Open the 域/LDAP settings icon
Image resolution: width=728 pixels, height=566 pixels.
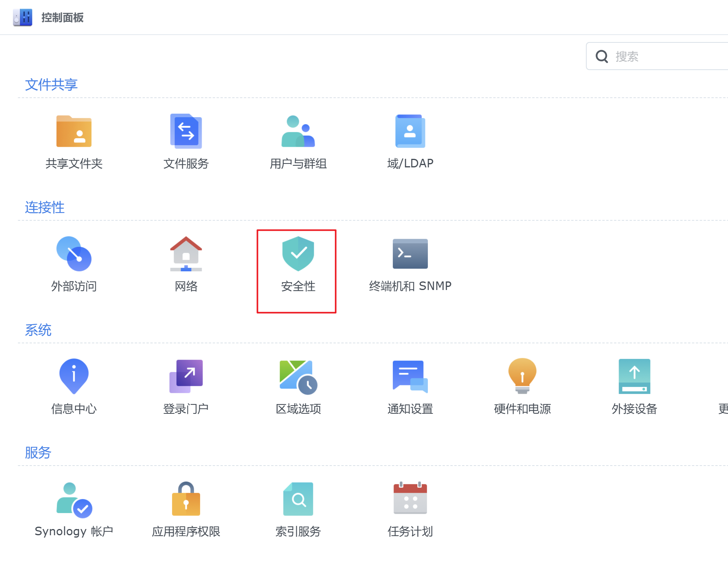pos(410,132)
